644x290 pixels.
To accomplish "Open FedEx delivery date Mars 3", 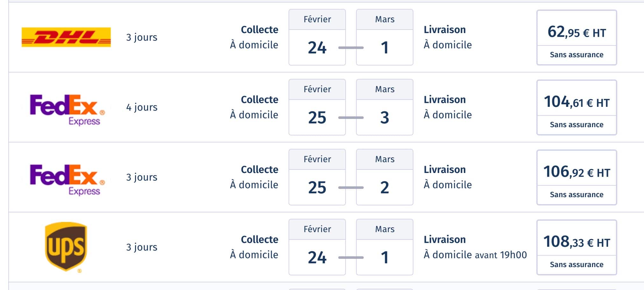I will point(385,107).
